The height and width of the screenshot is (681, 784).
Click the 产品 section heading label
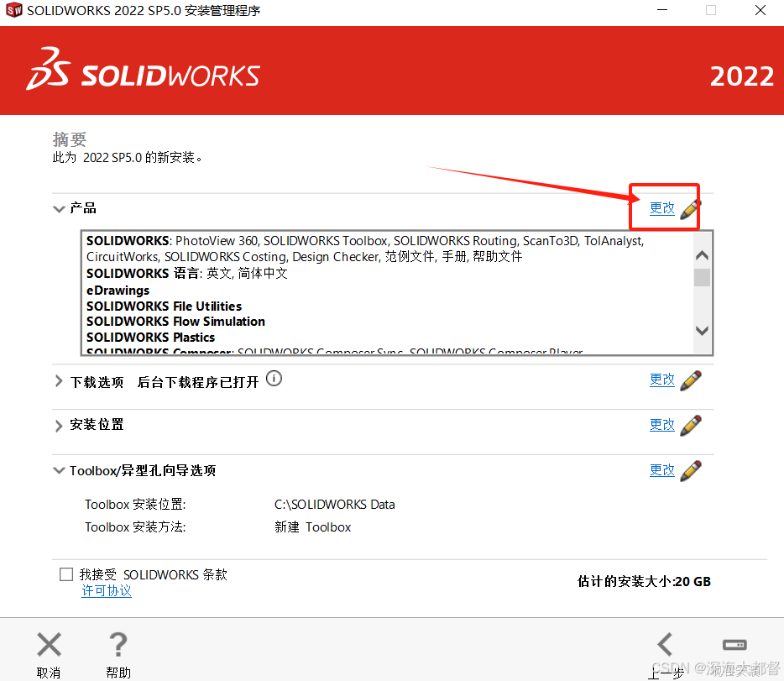[83, 208]
